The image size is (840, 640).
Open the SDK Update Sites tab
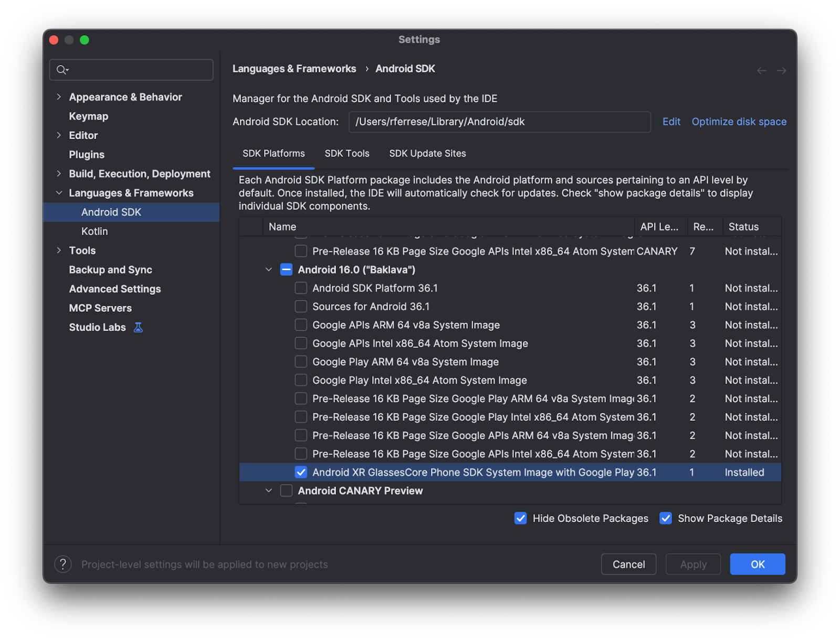coord(427,153)
